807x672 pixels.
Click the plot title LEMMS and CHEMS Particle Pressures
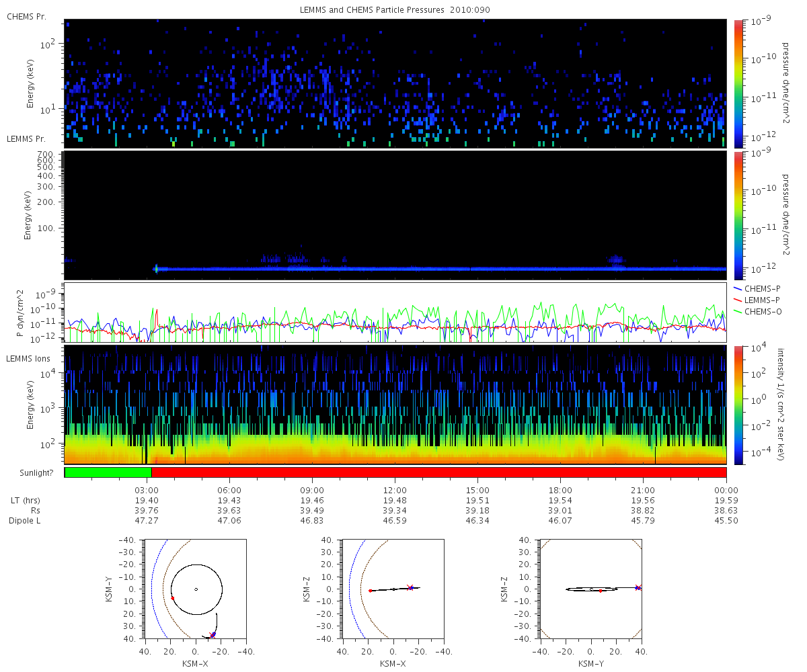396,10
